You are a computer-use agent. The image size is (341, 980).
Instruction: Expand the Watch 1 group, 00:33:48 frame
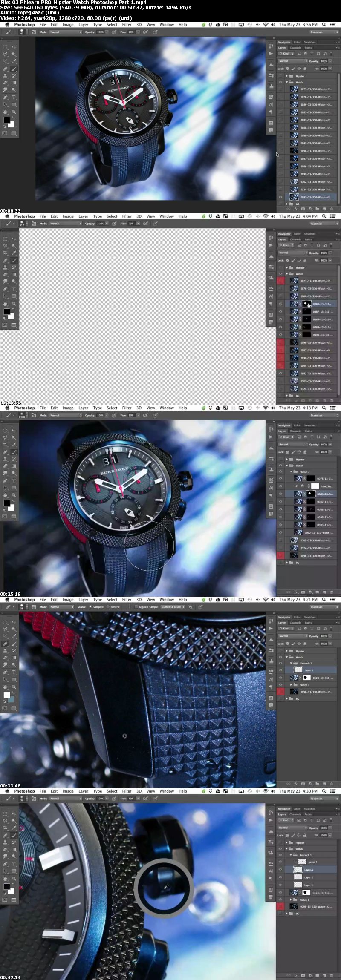pyautogui.click(x=292, y=685)
